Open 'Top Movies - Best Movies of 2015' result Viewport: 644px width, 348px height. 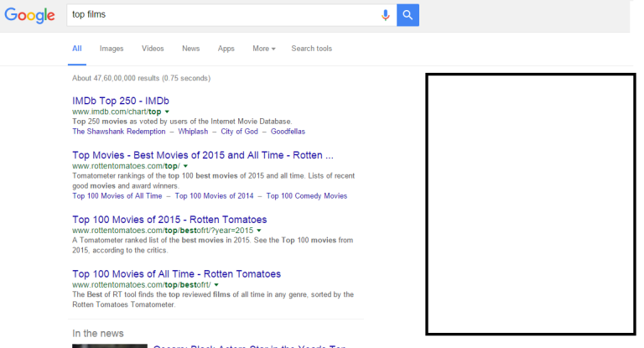pos(203,155)
